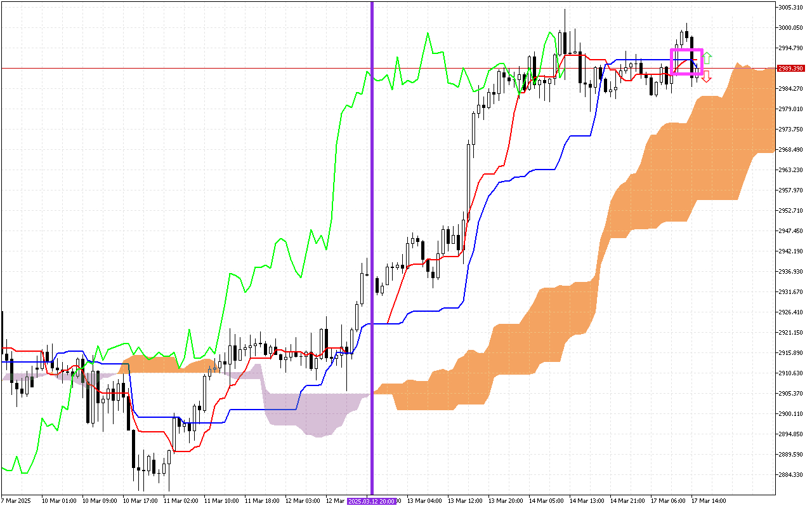Click the 2973.750 price axis label

click(x=790, y=130)
